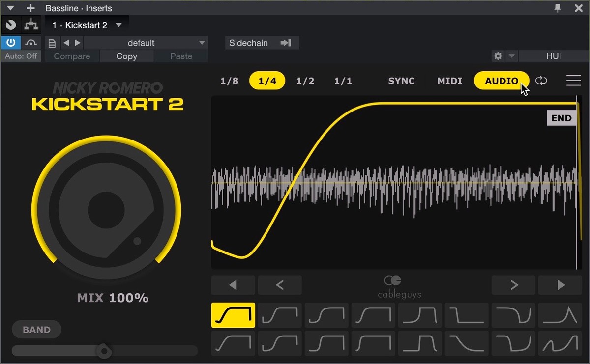This screenshot has width=590, height=364.
Task: Click the Sidechain arrow icon
Action: [286, 43]
